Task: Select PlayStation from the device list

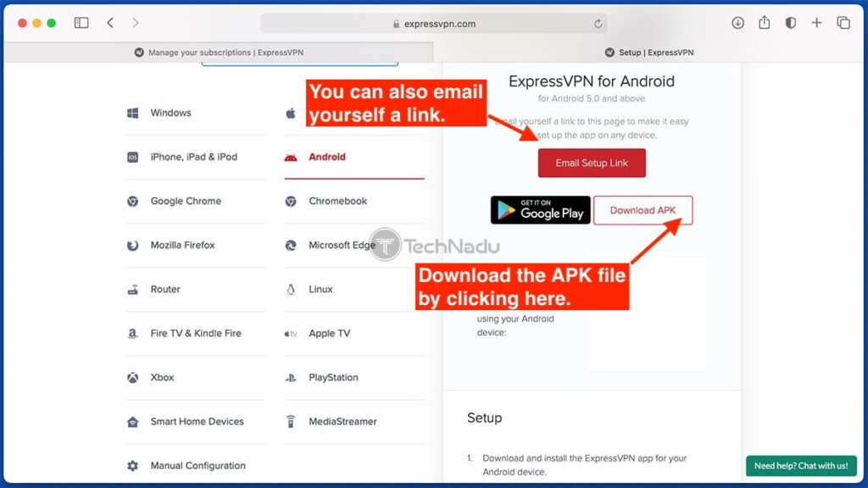Action: (333, 378)
